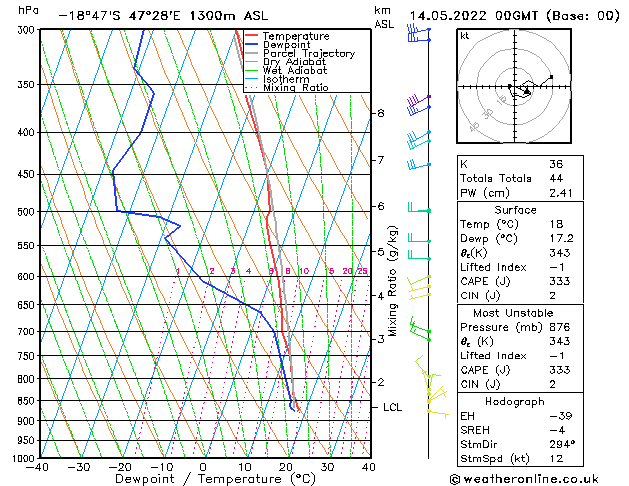This screenshot has width=629, height=486.
Task: Click the PW (cm) value 2.41
Action: (561, 193)
